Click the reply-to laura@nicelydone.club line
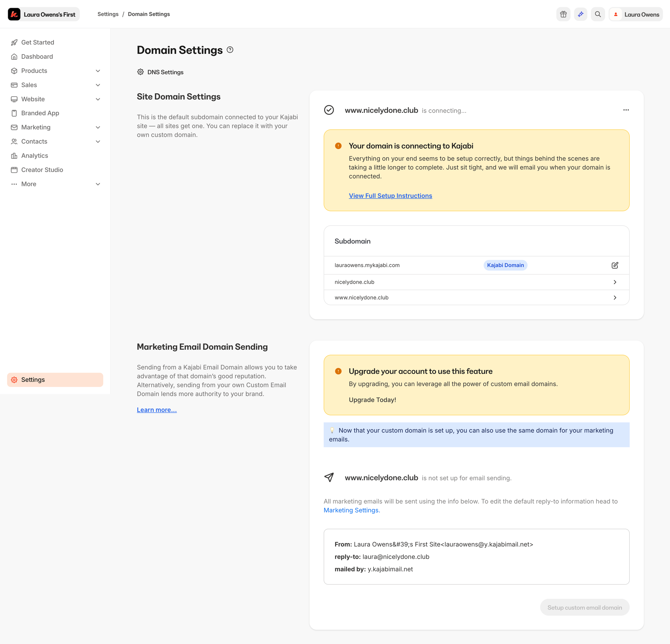The height and width of the screenshot is (644, 670). pyautogui.click(x=382, y=557)
